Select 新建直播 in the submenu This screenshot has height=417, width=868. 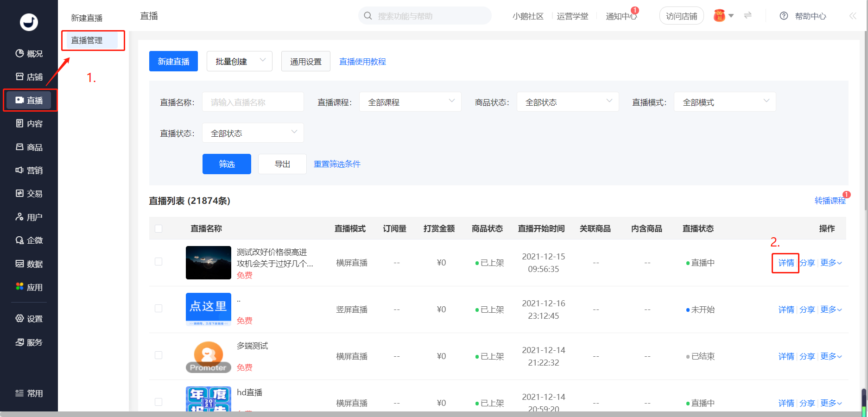pos(87,18)
